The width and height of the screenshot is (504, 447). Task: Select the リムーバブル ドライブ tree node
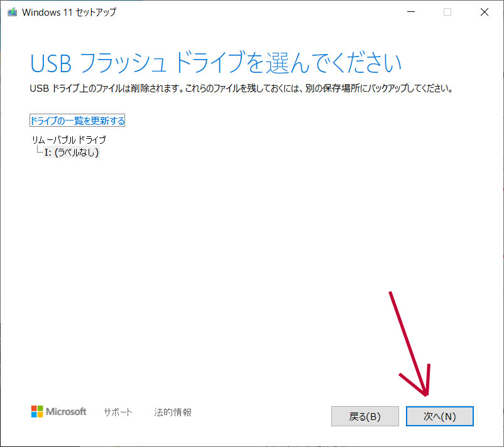click(68, 140)
